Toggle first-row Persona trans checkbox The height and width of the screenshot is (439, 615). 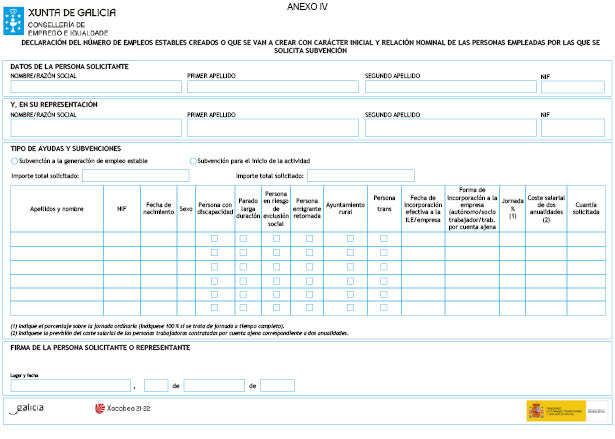click(x=383, y=239)
